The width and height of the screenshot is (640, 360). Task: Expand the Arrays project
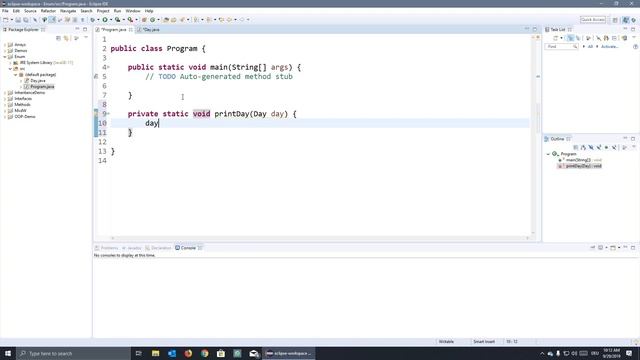(x=5, y=44)
